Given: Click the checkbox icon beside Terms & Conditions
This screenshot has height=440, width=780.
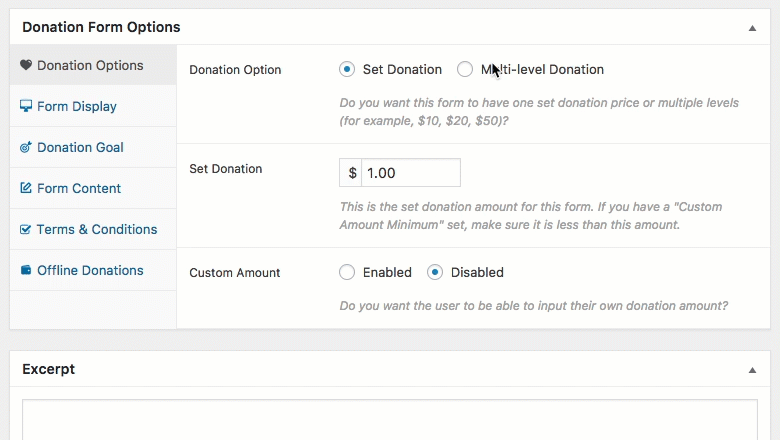Looking at the screenshot, I should (x=26, y=230).
